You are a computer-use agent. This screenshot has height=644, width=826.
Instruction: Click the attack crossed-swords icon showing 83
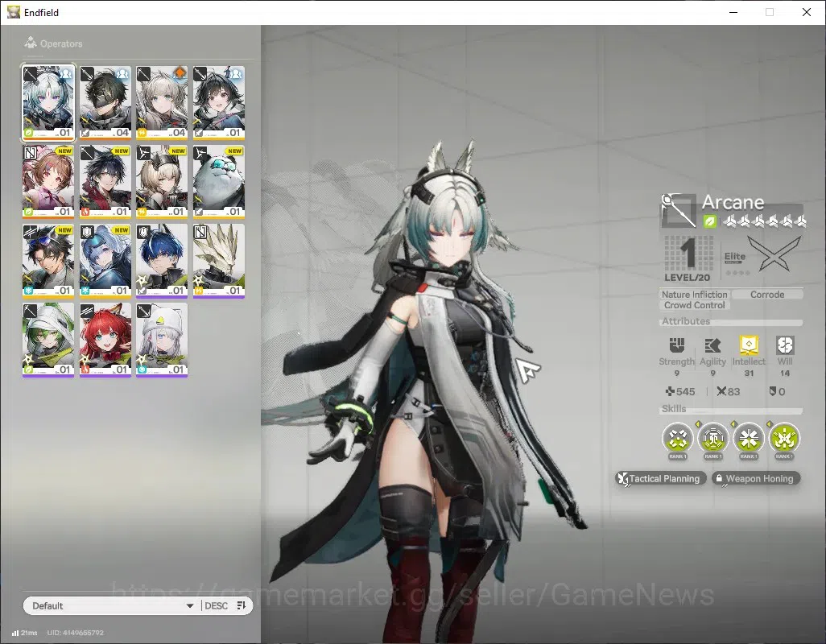[x=721, y=391]
